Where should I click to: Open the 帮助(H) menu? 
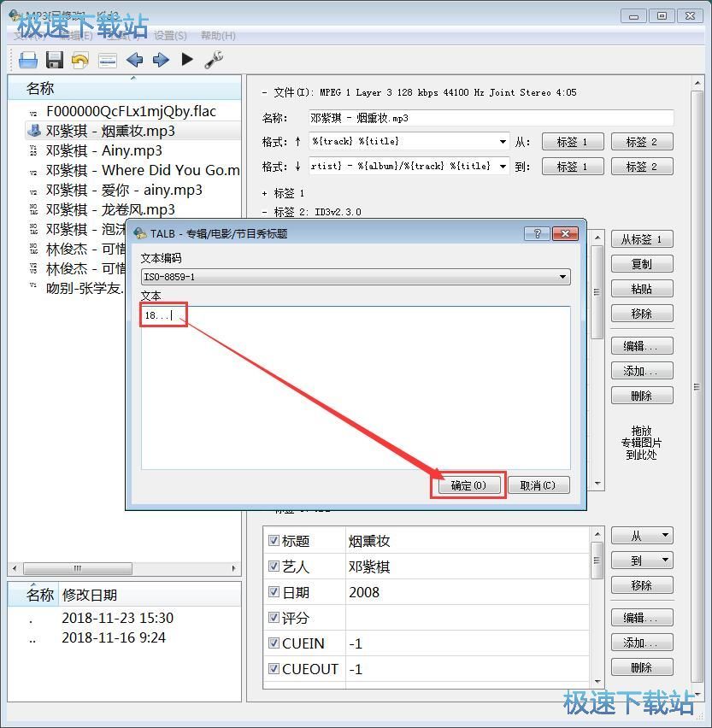218,36
